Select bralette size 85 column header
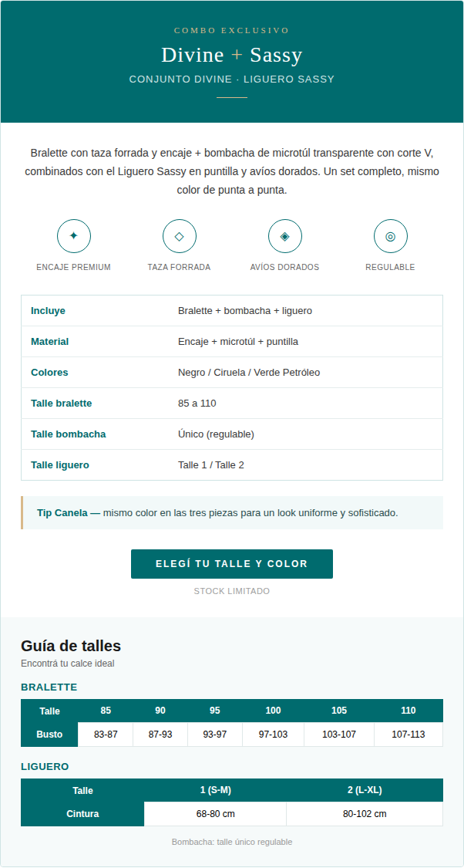This screenshot has height=868, width=464. 106,711
